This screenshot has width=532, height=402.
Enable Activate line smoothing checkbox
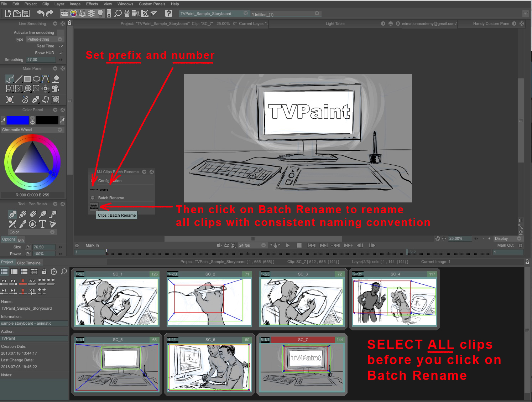pyautogui.click(x=61, y=32)
